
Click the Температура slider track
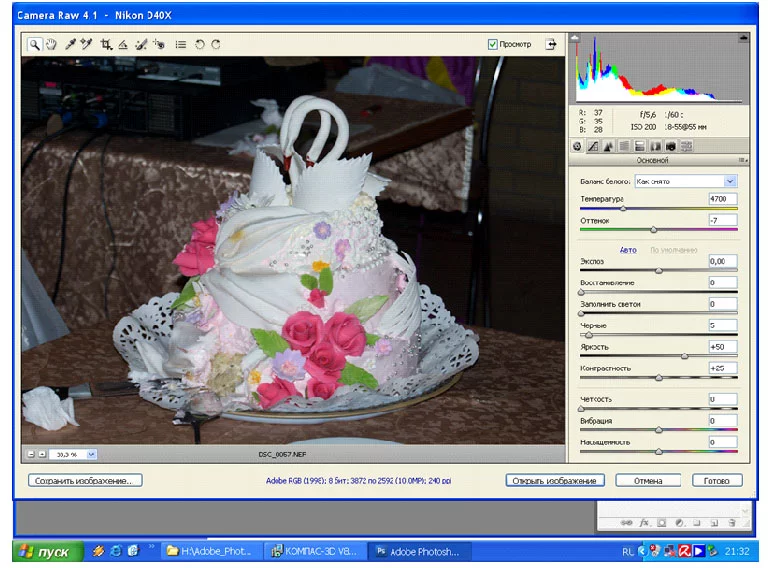658,209
